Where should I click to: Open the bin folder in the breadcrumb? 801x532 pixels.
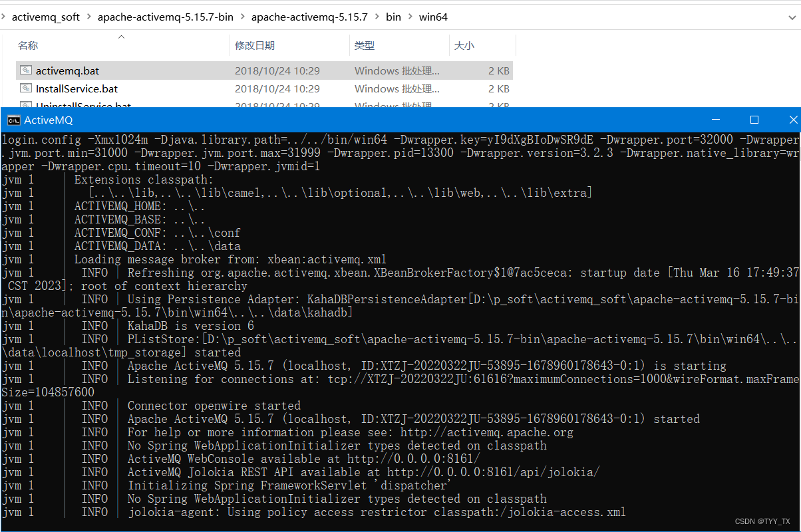pyautogui.click(x=393, y=17)
